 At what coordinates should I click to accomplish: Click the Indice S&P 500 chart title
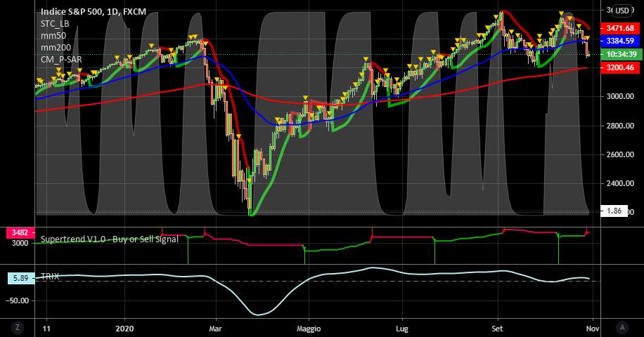click(94, 11)
